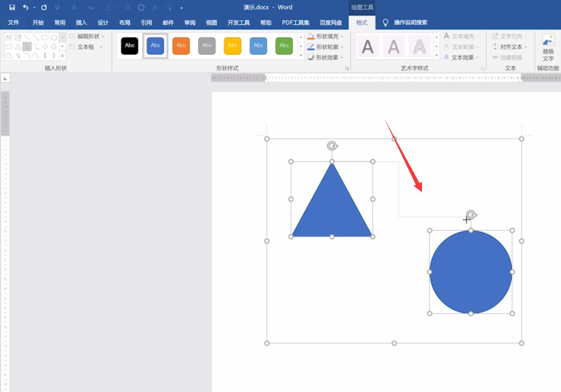Open customize quick access toolbar dropdown
This screenshot has width=561, height=392.
[x=182, y=7]
